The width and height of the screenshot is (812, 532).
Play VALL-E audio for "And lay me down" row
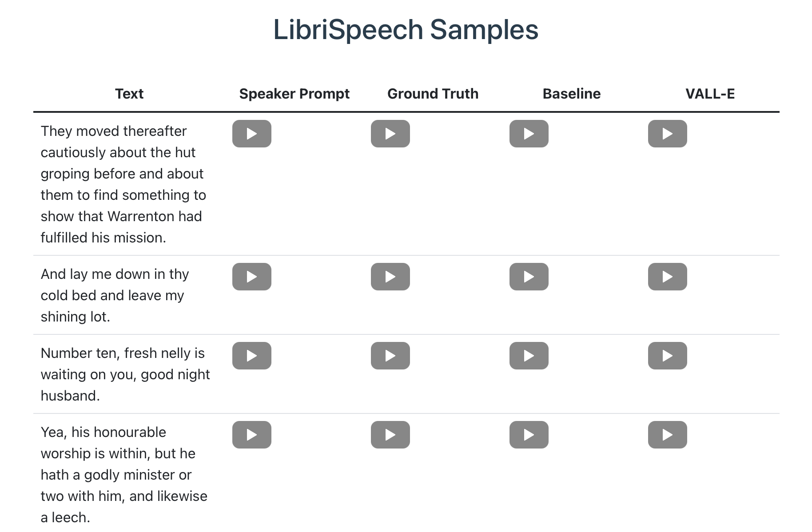click(x=667, y=277)
